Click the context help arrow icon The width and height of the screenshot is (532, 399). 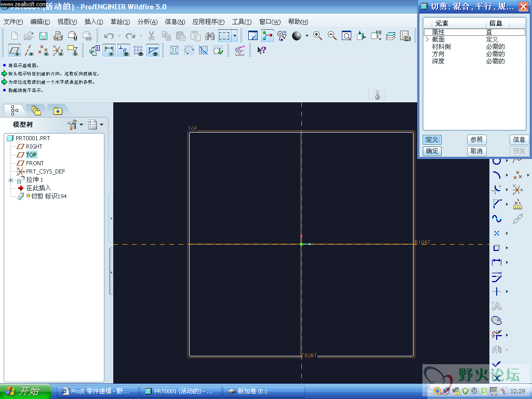(x=261, y=50)
